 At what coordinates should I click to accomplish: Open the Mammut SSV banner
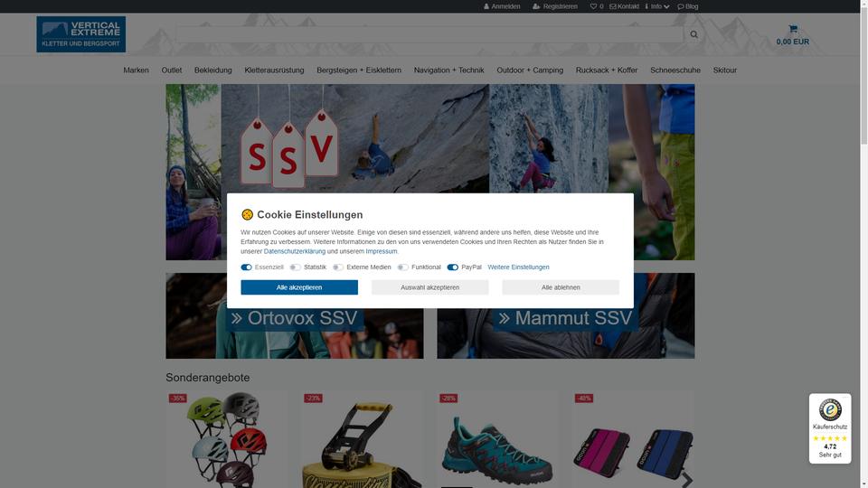(x=566, y=316)
